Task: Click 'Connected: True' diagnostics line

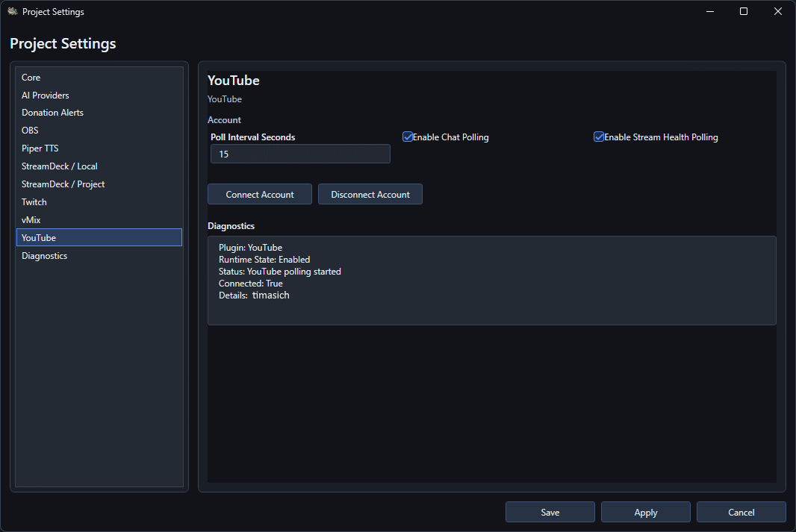Action: 251,284
